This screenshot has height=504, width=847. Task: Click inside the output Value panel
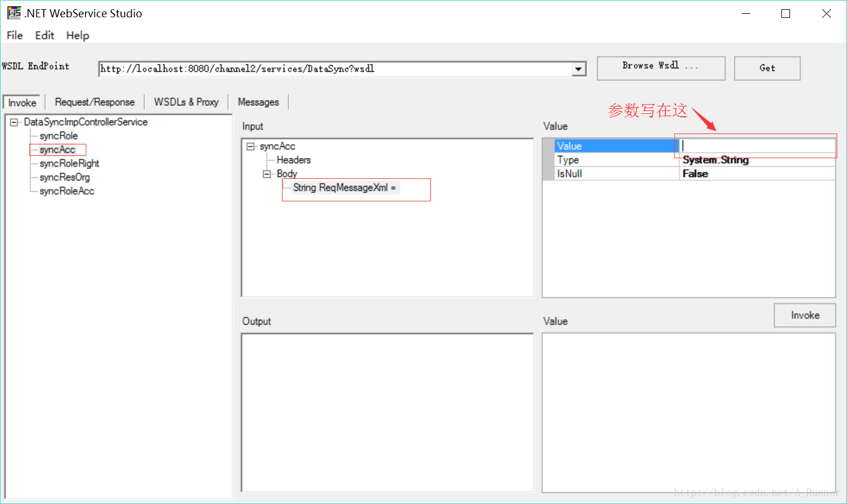(x=689, y=413)
